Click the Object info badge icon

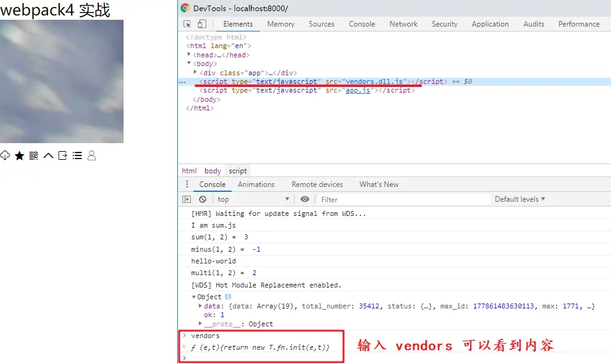pyautogui.click(x=228, y=297)
